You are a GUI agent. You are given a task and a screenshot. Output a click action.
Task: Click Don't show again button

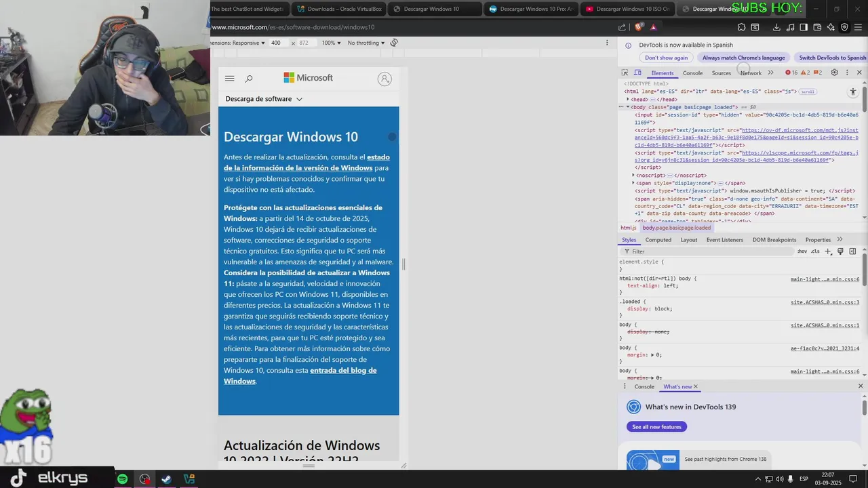[666, 58]
